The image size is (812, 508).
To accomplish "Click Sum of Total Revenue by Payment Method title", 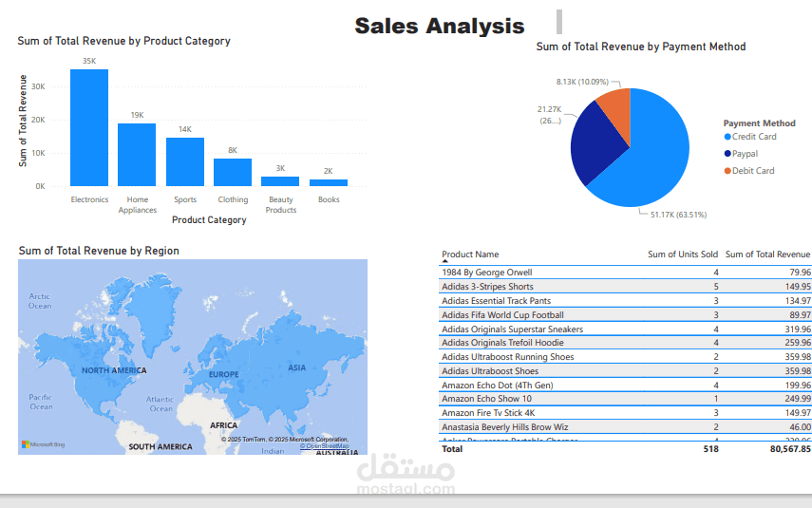I will (641, 47).
